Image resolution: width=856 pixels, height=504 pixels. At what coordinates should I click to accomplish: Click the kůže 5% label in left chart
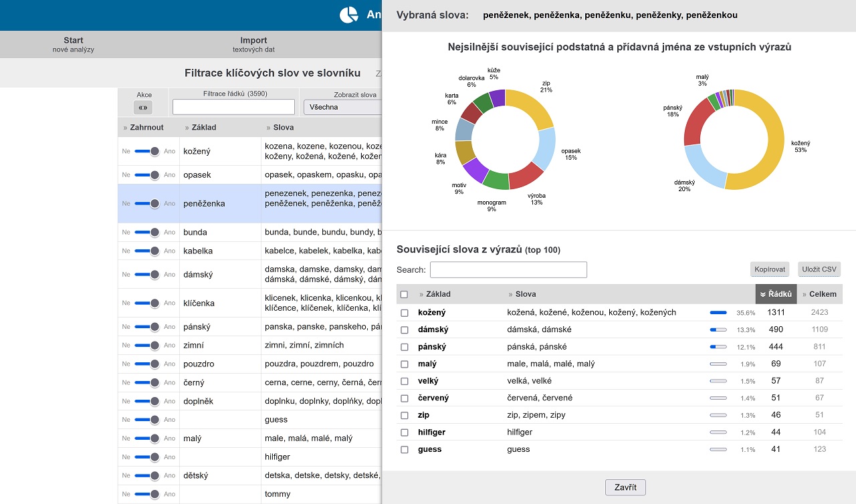494,73
